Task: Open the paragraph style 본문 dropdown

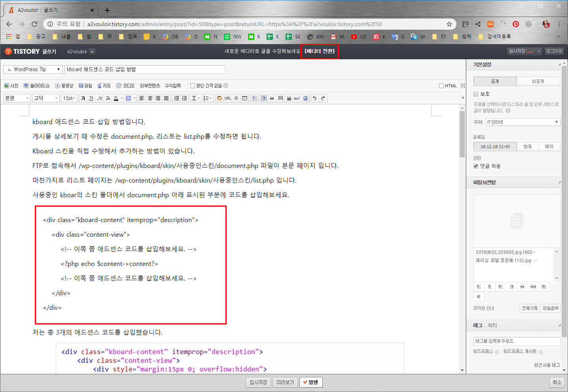Action: pyautogui.click(x=17, y=98)
